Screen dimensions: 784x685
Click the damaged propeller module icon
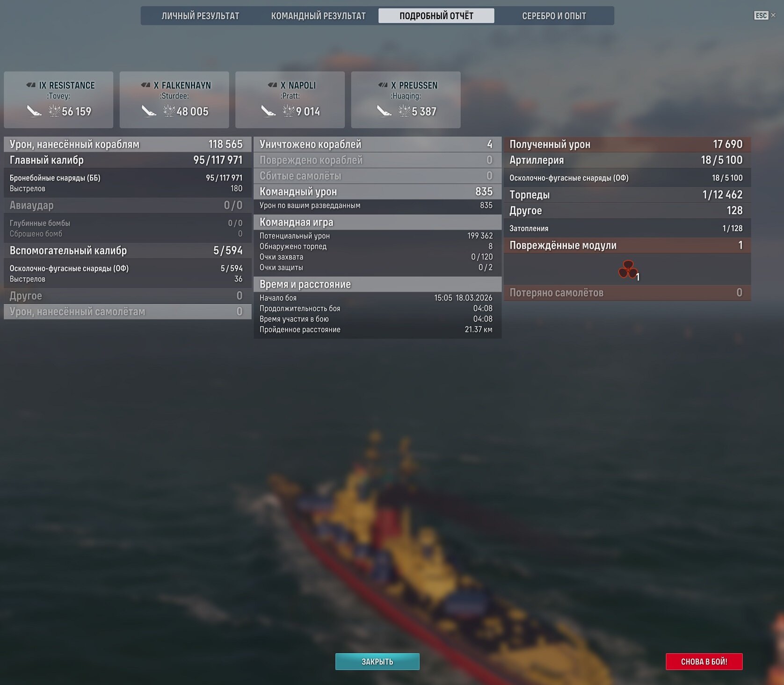tap(627, 270)
